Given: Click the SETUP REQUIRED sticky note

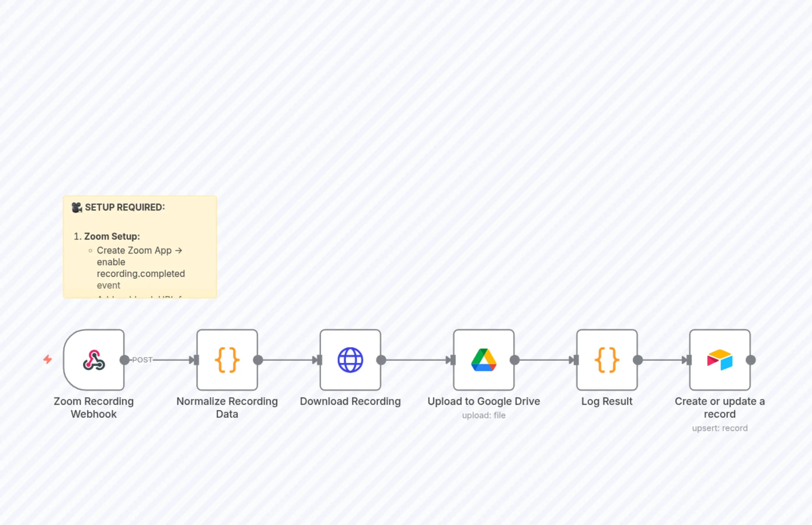Looking at the screenshot, I should 139,246.
